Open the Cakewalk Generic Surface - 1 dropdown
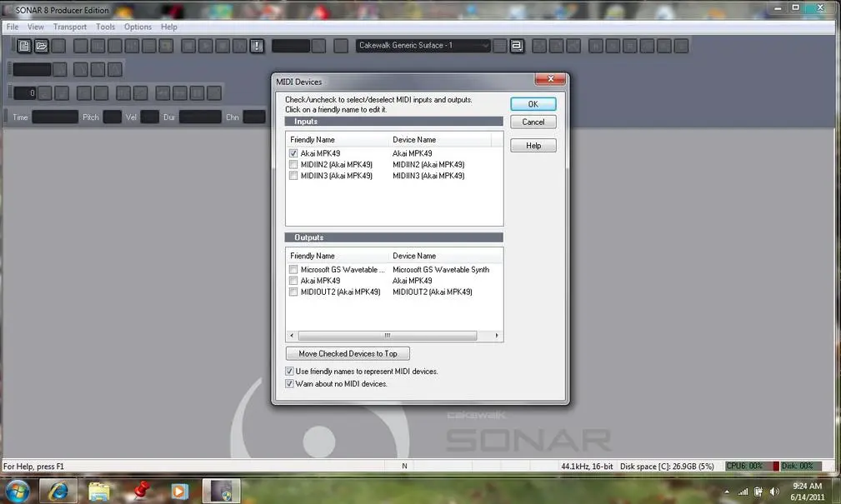Viewport: 841px width, 504px height. [423, 46]
